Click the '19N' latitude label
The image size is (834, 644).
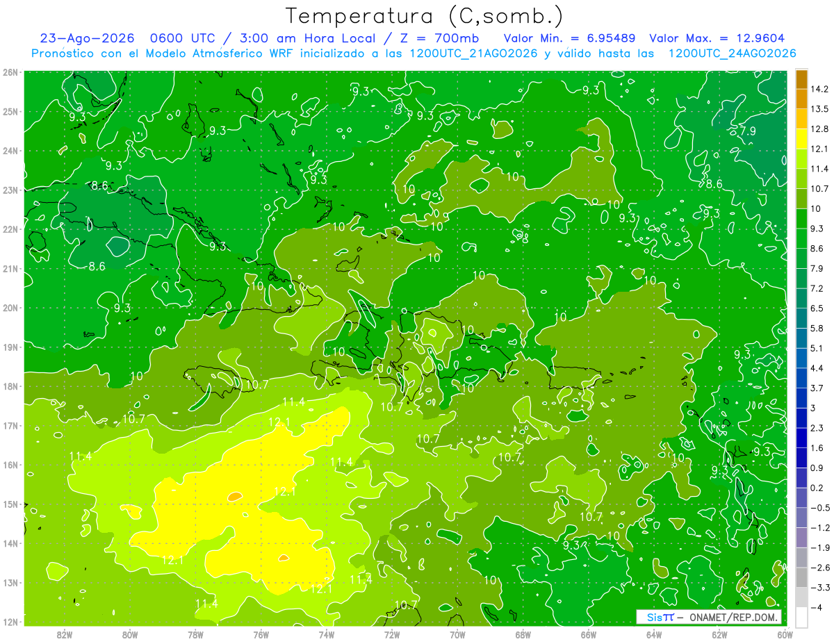click(11, 347)
